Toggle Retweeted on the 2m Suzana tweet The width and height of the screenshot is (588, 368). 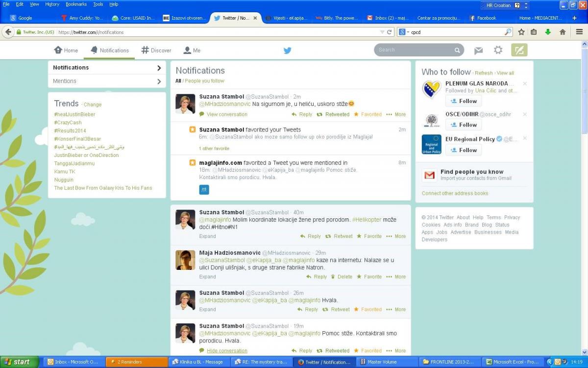[333, 114]
